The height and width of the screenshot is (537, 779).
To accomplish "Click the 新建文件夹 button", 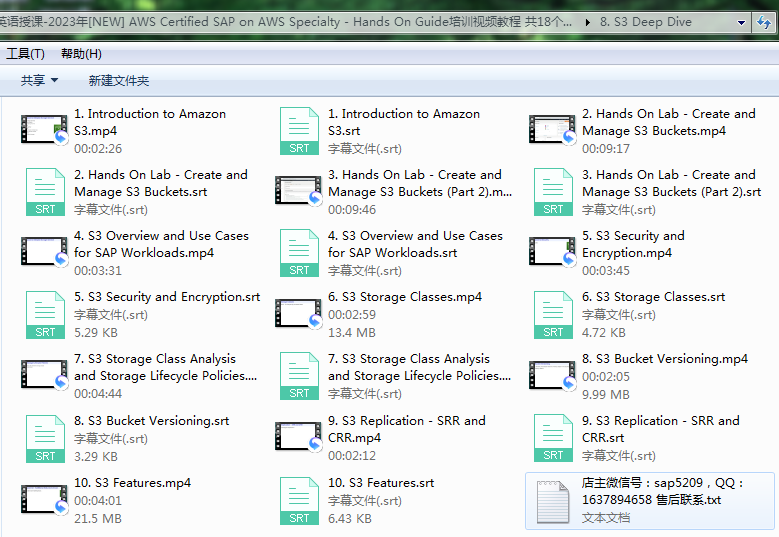I will click(x=119, y=80).
